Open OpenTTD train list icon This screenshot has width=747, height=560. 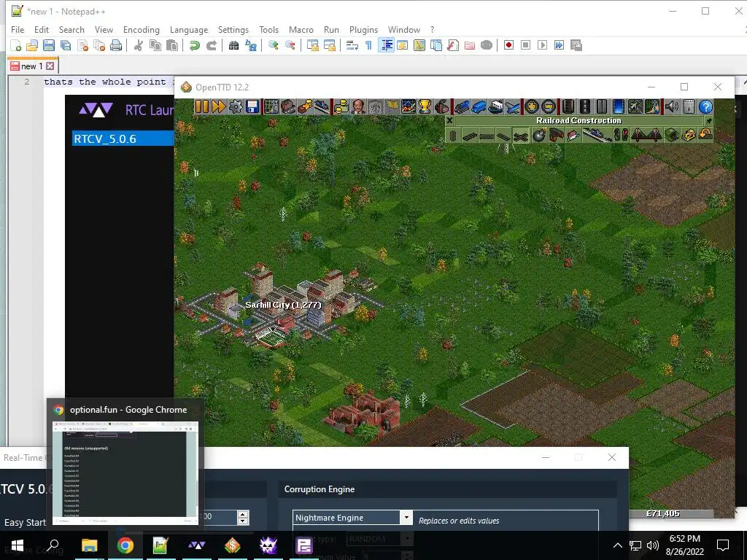462,106
